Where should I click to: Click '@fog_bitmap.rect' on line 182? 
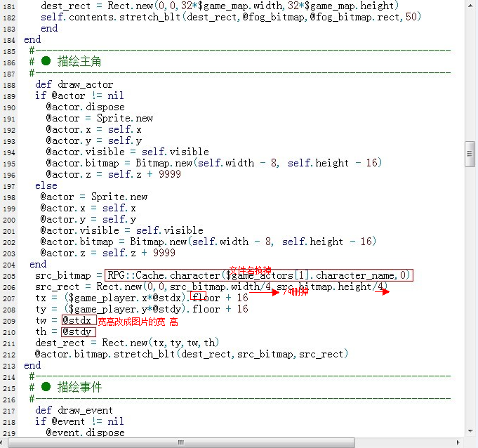point(355,17)
